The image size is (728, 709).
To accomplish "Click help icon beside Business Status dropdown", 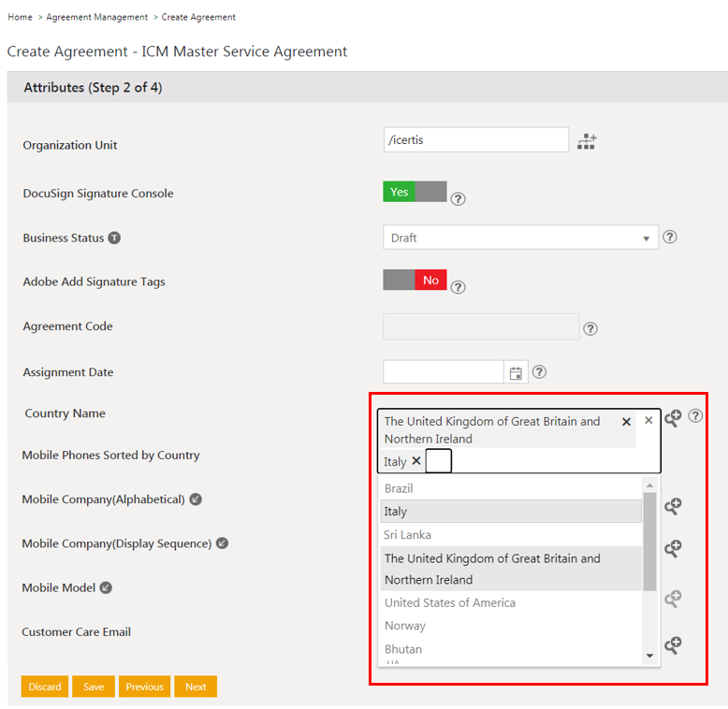I will [x=669, y=237].
